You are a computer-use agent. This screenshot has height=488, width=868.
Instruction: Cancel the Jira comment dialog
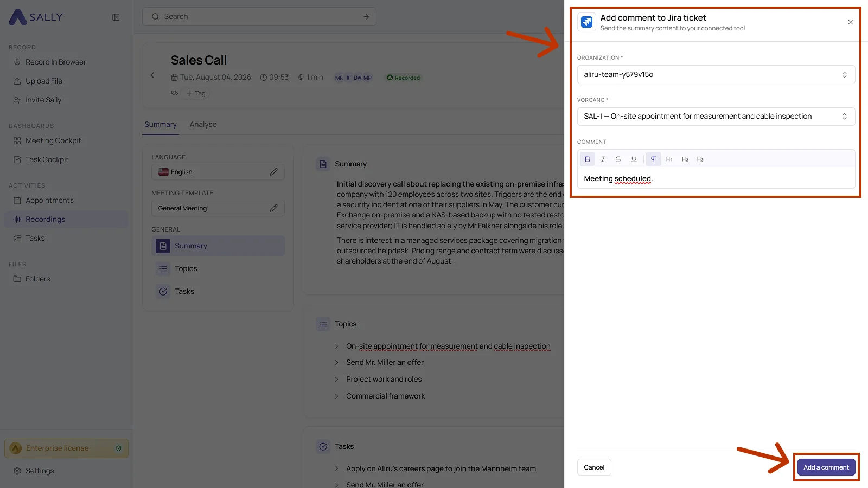[594, 467]
